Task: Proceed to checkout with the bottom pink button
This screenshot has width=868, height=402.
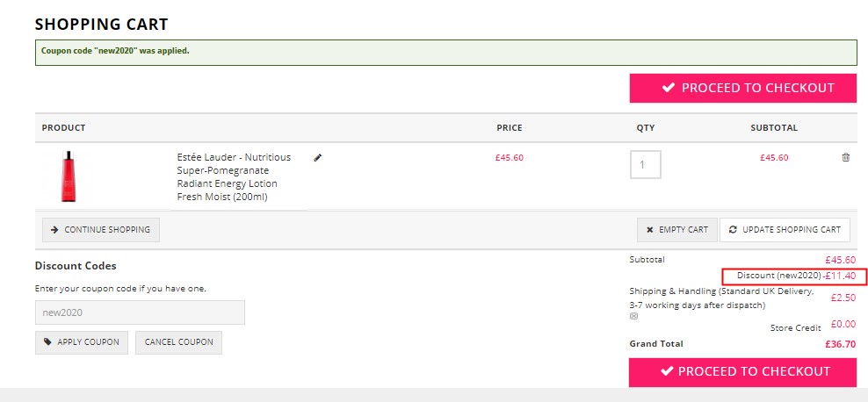Action: click(x=742, y=371)
